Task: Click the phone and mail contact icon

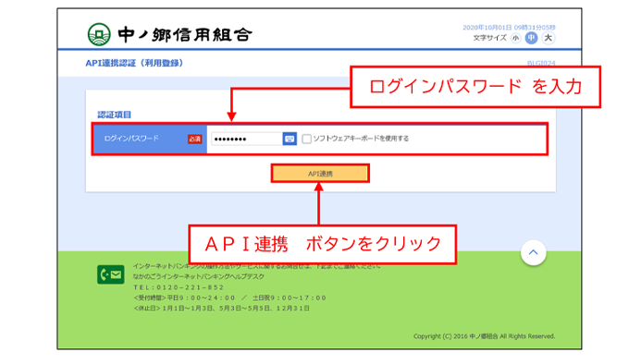Action: pyautogui.click(x=110, y=274)
